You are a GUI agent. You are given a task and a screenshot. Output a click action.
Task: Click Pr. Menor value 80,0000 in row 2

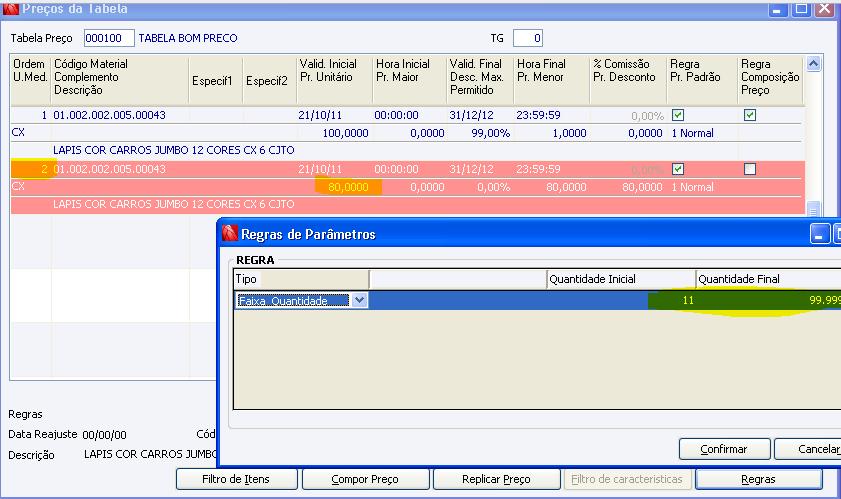(x=566, y=187)
